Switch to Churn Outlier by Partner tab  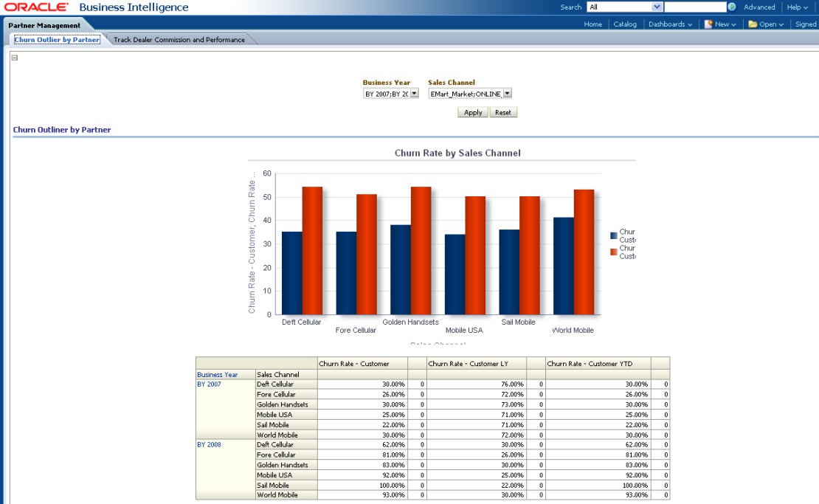tap(57, 40)
